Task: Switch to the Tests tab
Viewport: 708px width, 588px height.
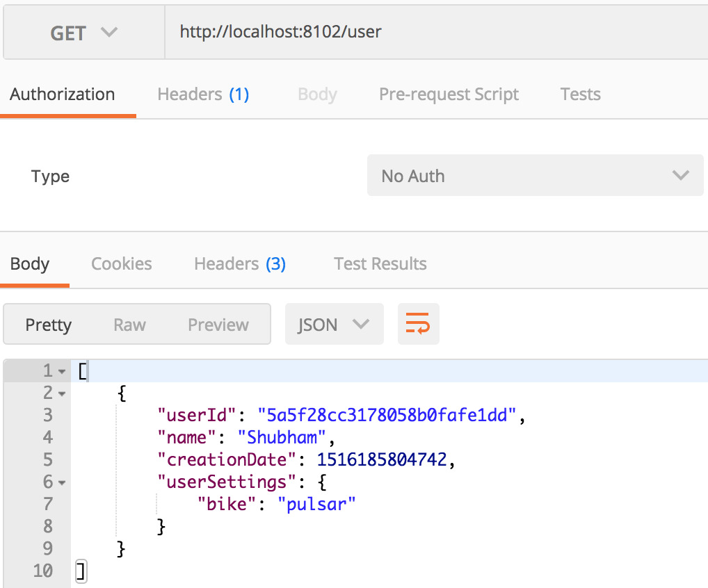Action: (580, 94)
